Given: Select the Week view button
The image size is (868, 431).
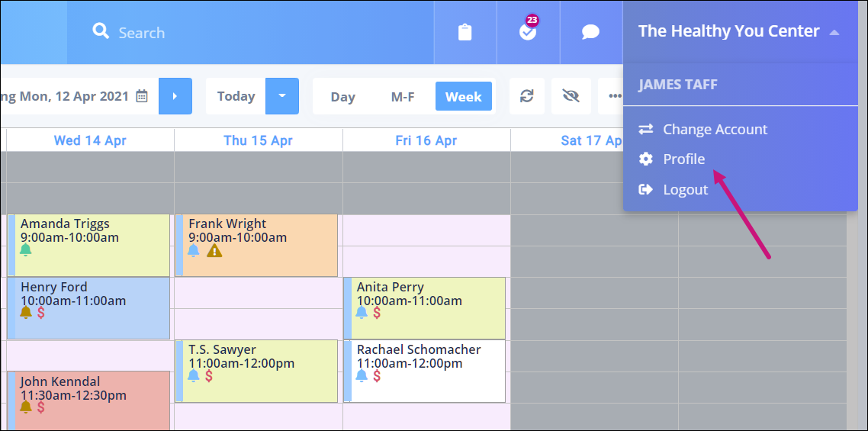Looking at the screenshot, I should (464, 97).
